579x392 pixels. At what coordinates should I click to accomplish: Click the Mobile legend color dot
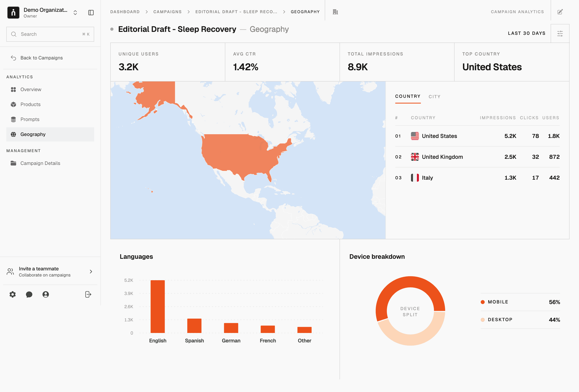(x=482, y=302)
